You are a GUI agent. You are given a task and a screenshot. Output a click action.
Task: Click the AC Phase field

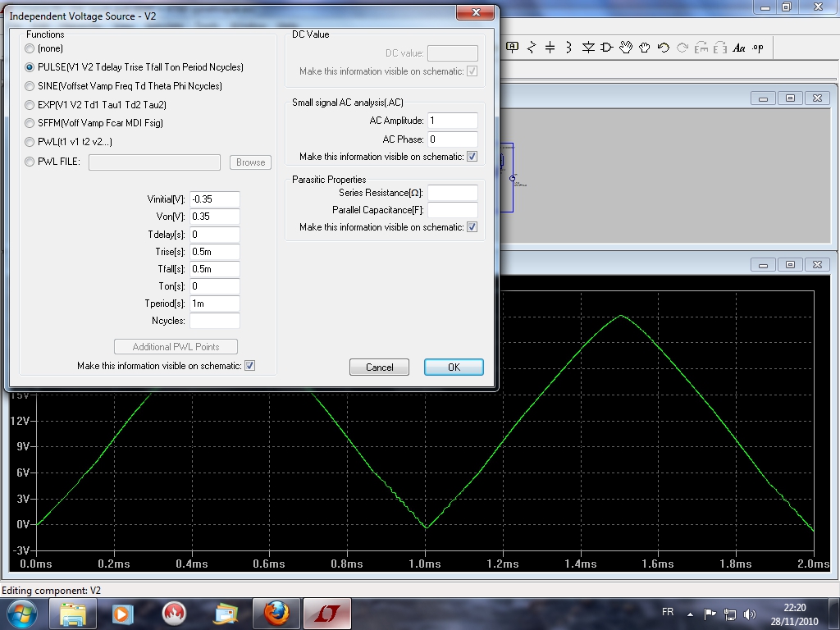[x=452, y=139]
